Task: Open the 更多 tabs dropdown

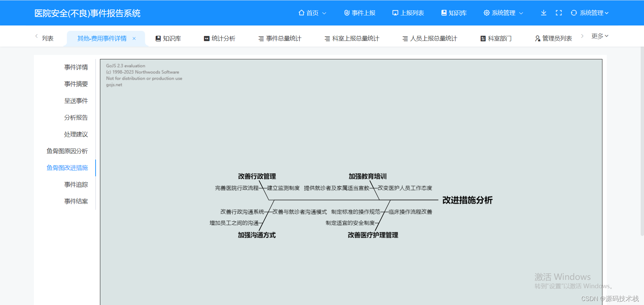Action: [x=600, y=36]
